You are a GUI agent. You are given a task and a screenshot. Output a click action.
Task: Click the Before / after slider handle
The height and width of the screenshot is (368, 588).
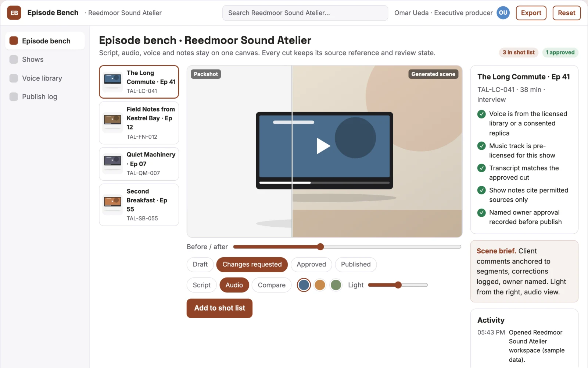(x=320, y=247)
